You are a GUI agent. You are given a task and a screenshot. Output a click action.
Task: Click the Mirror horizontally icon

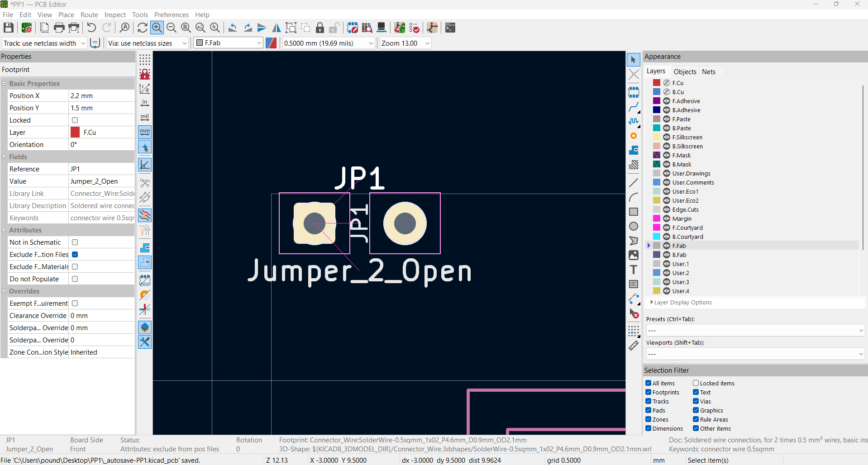click(276, 28)
